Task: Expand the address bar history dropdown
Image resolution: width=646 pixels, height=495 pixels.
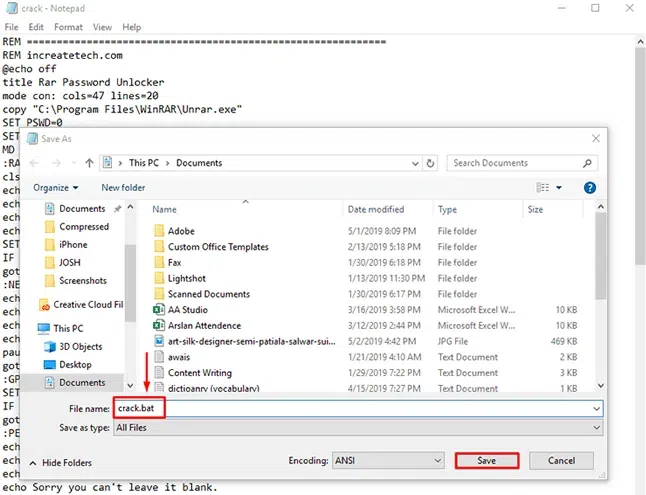Action: coord(415,163)
